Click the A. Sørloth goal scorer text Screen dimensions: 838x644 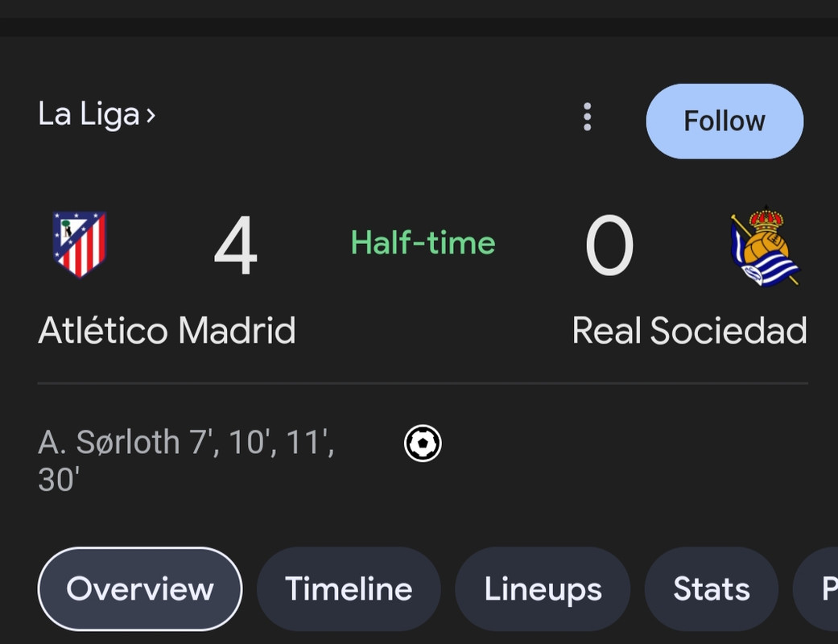pyautogui.click(x=109, y=443)
